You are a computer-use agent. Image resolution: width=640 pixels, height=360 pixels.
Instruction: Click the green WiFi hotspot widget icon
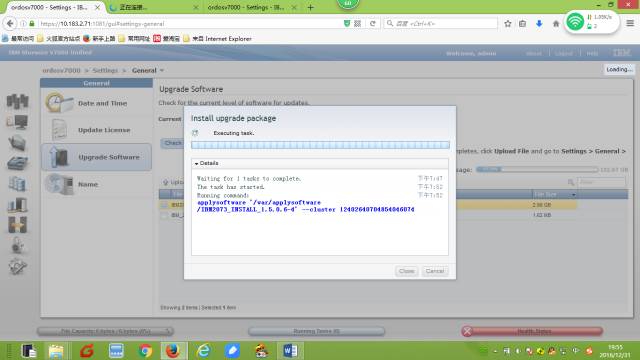point(575,22)
